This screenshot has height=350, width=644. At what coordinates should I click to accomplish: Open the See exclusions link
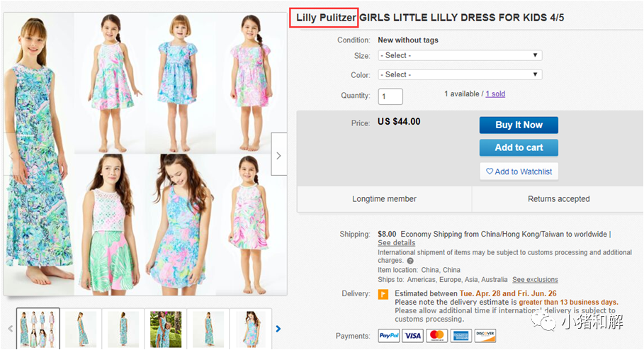(x=535, y=280)
